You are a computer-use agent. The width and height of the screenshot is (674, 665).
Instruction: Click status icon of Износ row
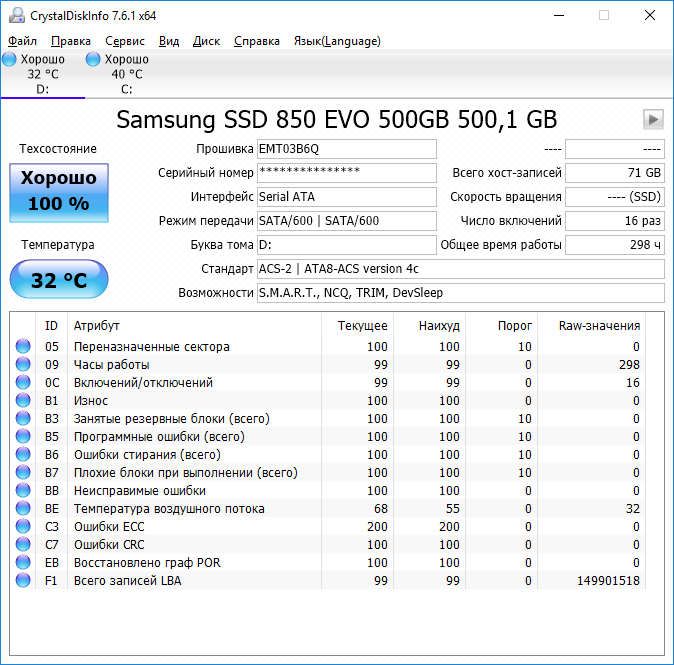pyautogui.click(x=23, y=400)
